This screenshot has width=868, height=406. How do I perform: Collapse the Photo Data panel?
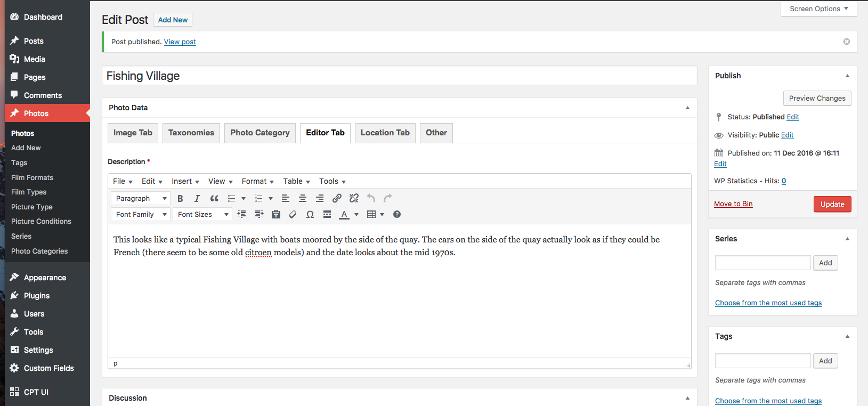tap(687, 108)
